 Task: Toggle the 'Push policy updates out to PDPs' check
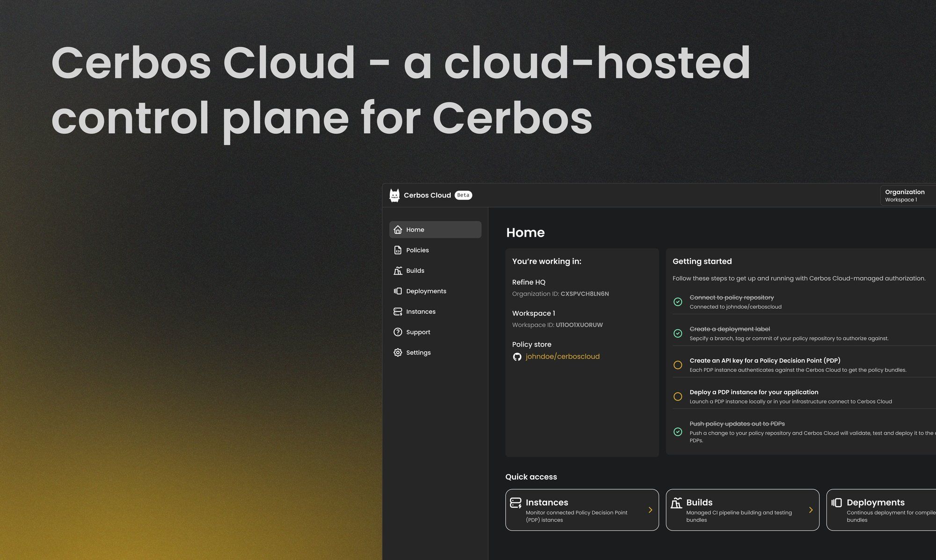tap(678, 432)
